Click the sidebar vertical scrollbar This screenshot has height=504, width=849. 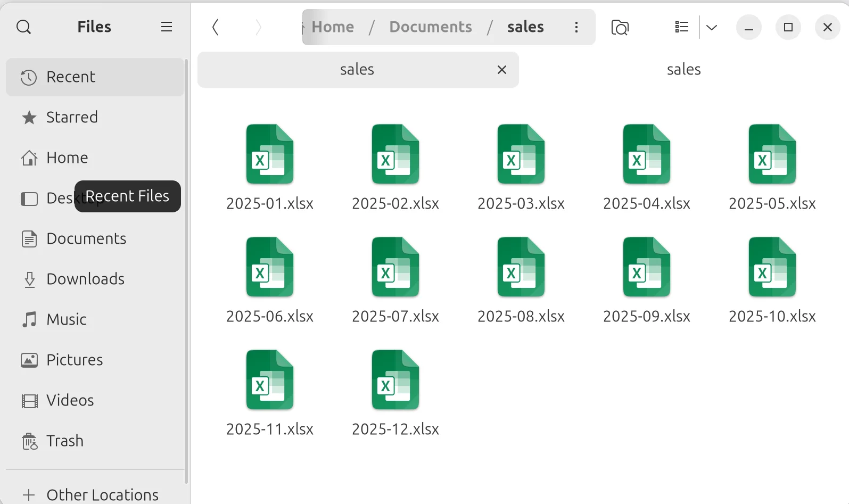[x=186, y=271]
